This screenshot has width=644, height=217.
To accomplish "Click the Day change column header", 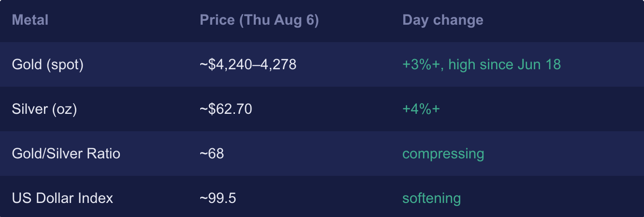I will (x=443, y=20).
